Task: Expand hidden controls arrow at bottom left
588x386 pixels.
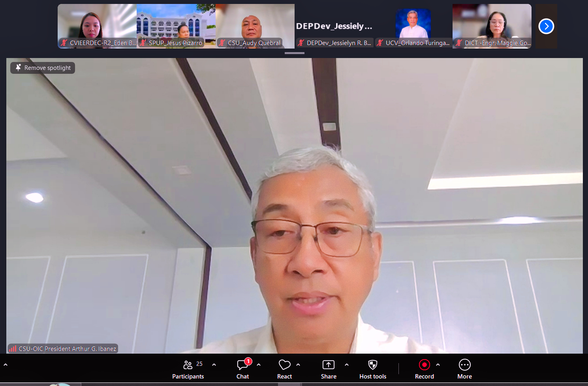Action: coord(6,365)
